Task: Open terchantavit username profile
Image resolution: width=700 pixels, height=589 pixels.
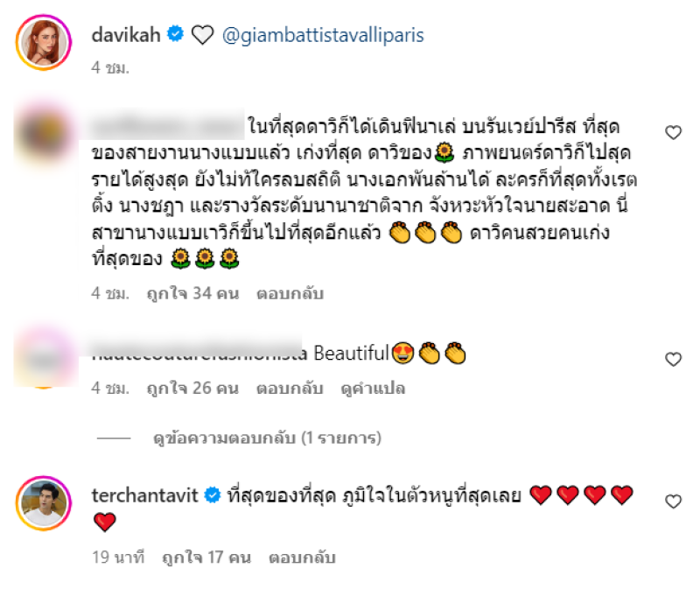Action: click(x=144, y=495)
